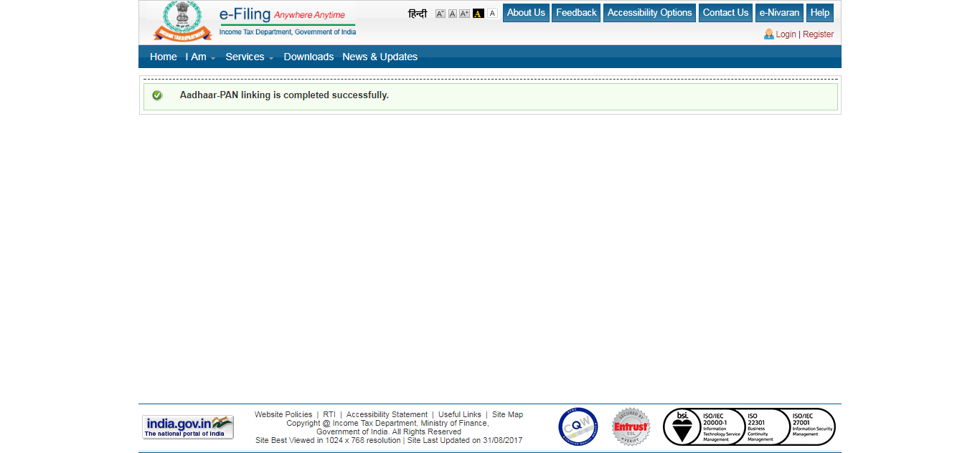Viewport: 980px width, 453px height.
Task: Click the Register link
Action: 818,34
